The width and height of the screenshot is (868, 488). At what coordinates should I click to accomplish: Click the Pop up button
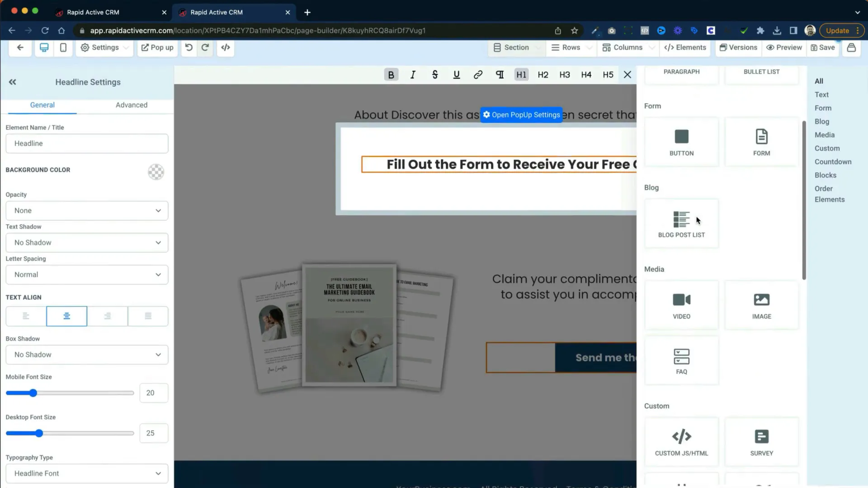pos(157,47)
